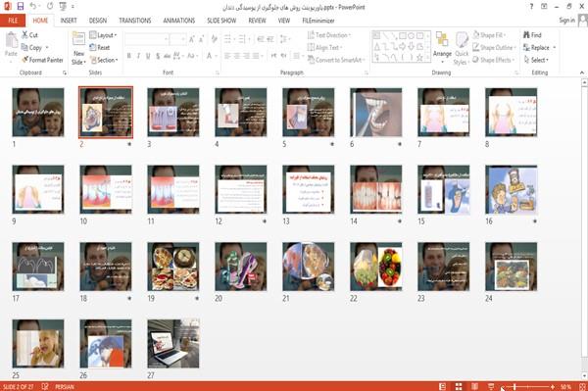Click PERSIAN language indicator in status bar
Screen dimensions: 588x391
65,386
